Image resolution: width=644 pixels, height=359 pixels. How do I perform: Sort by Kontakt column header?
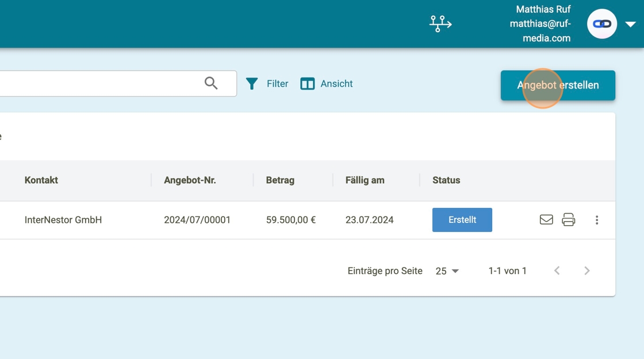[41, 180]
